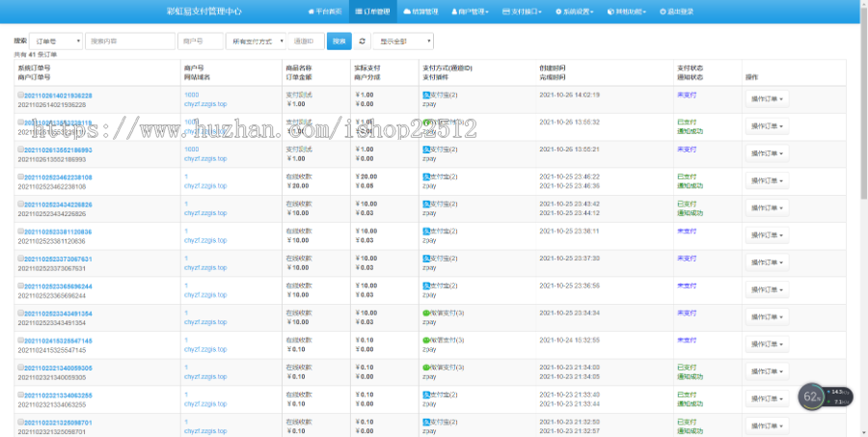Check the box for order 2021102523365696244
Image resolution: width=868 pixels, height=437 pixels.
[x=21, y=286]
